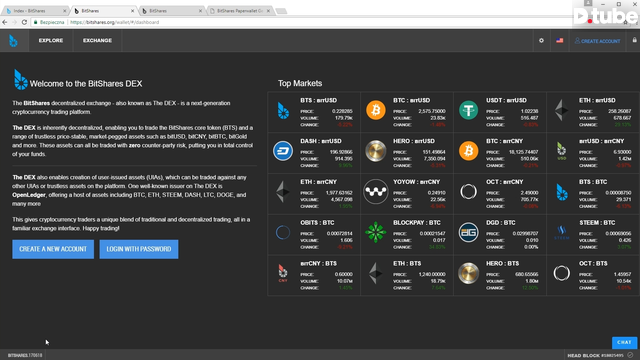The height and width of the screenshot is (360, 640).
Task: Click the browser reload icon
Action: (x=24, y=22)
